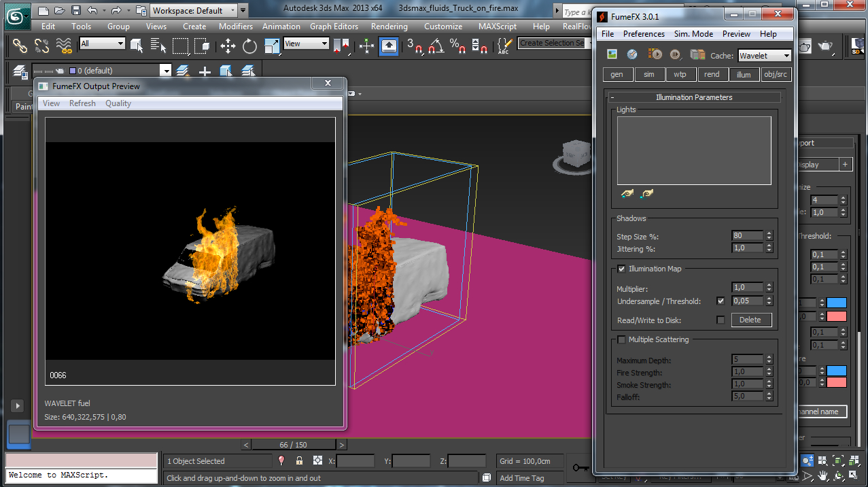
Task: Toggle the Percent Snap icon
Action: pos(459,46)
